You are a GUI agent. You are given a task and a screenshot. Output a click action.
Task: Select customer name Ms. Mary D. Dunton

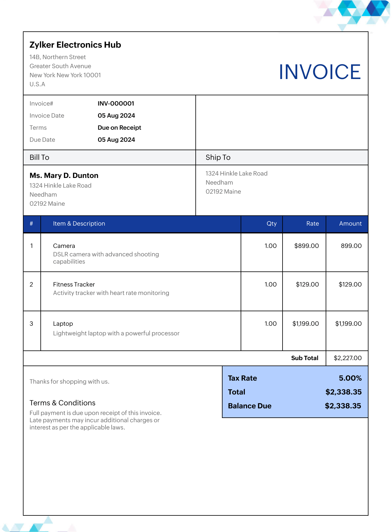tap(64, 176)
